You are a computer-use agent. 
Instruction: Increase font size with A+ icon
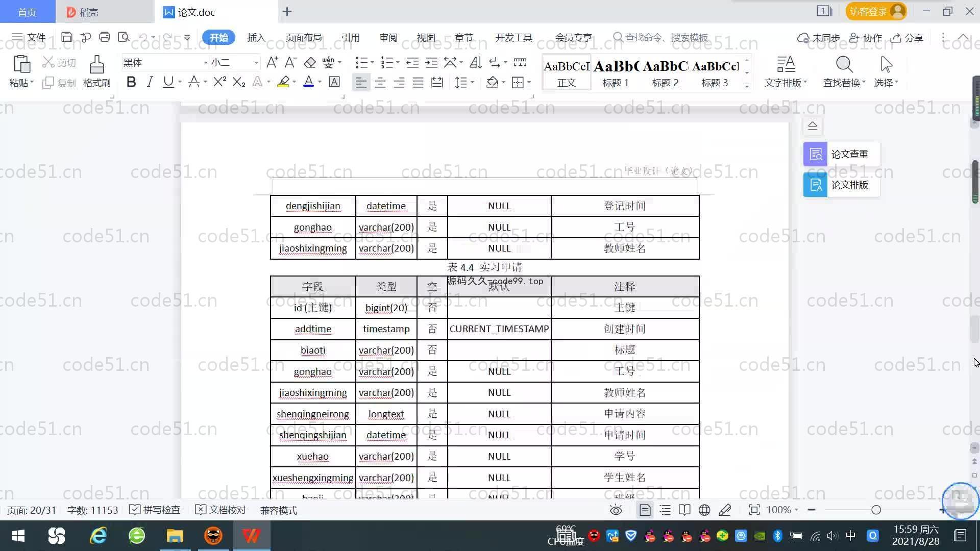pos(272,63)
